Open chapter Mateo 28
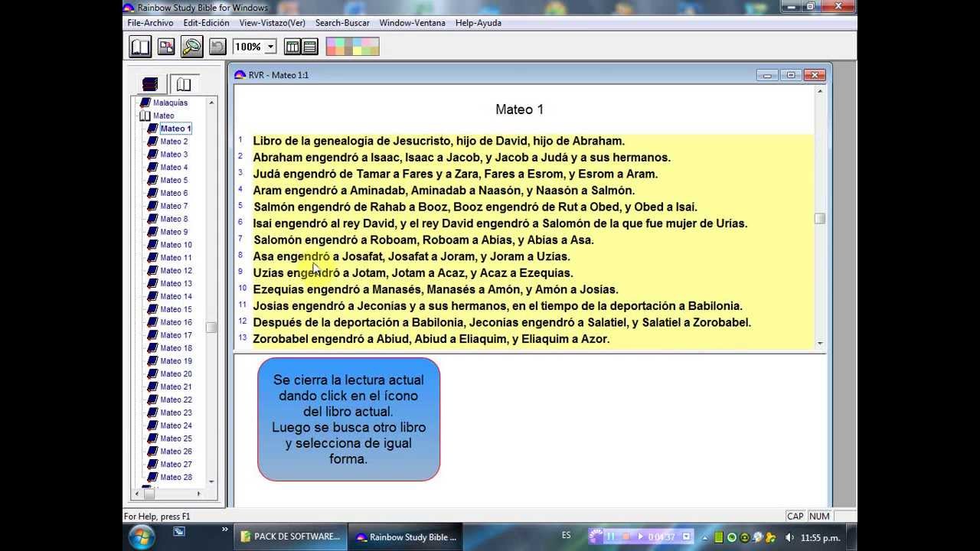980x551 pixels. click(176, 478)
